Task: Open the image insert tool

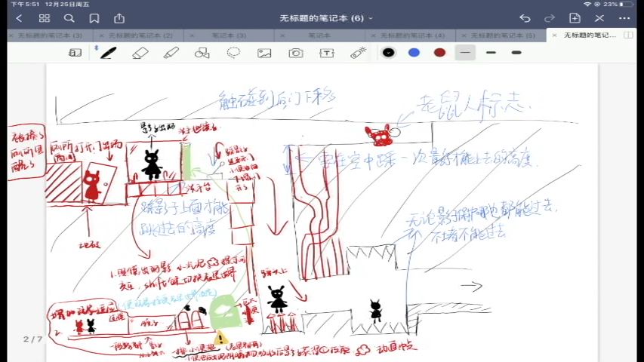Action: click(264, 53)
